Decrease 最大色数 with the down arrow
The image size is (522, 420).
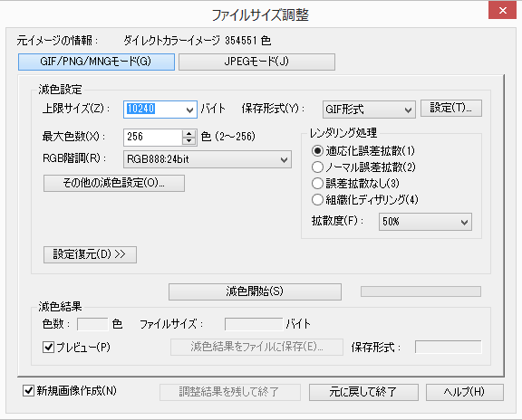click(x=189, y=141)
